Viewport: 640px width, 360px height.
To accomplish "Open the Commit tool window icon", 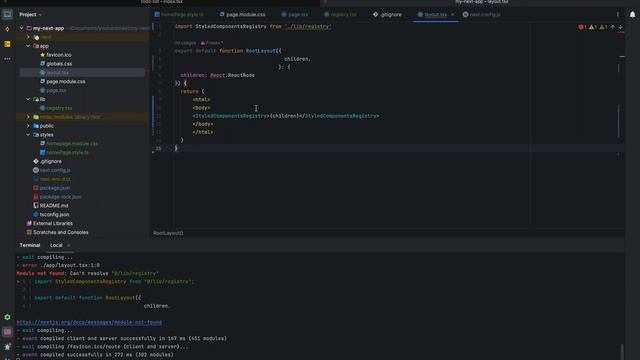I will coord(7,29).
